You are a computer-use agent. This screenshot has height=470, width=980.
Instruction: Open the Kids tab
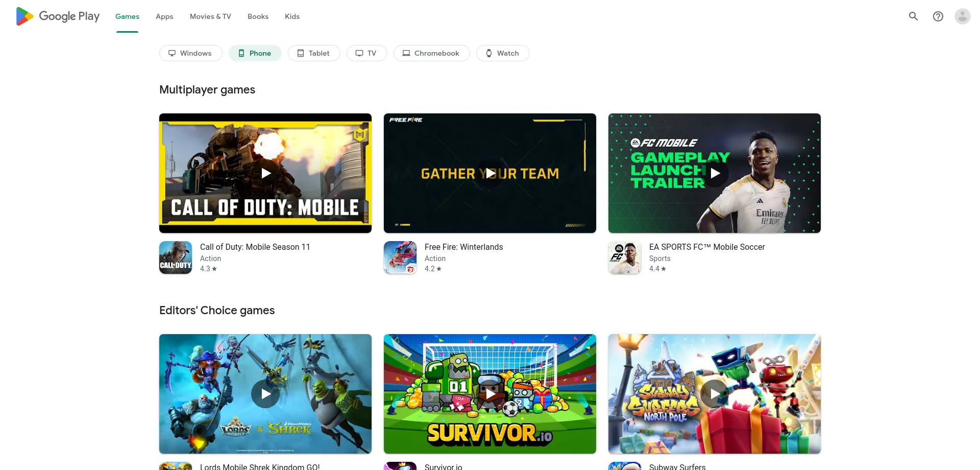pos(292,16)
